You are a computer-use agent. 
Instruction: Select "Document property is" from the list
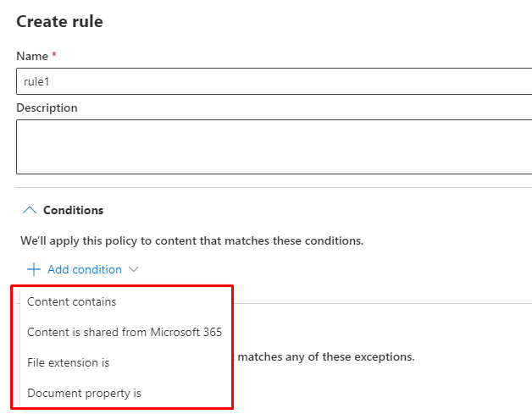[x=84, y=393]
